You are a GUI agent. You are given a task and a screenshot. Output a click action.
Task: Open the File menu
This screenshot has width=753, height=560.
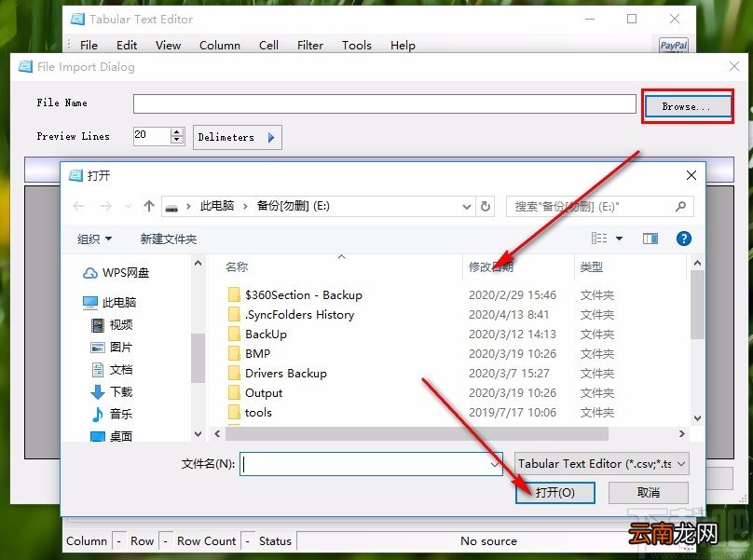(89, 45)
